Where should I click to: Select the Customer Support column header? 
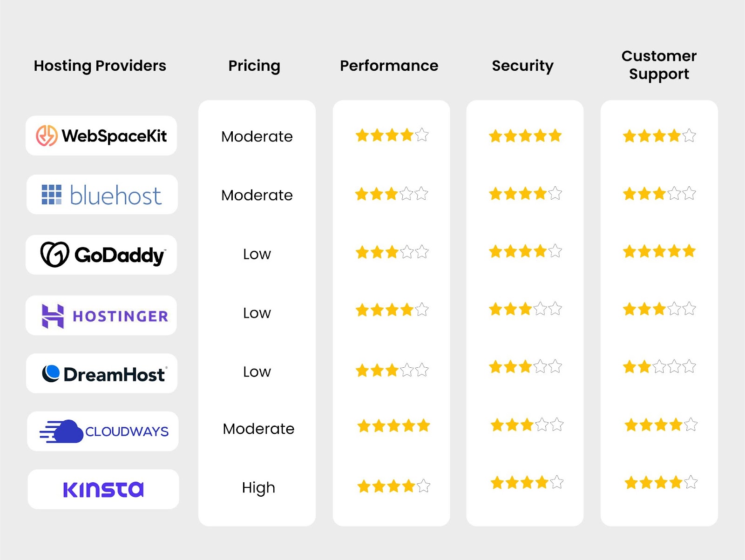[x=659, y=65]
